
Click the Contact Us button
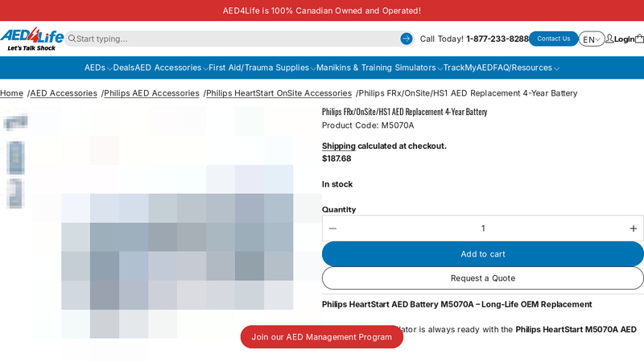point(553,39)
